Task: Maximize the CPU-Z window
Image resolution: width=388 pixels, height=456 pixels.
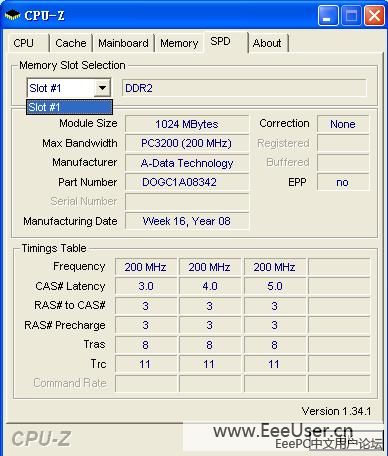Action: (351, 15)
